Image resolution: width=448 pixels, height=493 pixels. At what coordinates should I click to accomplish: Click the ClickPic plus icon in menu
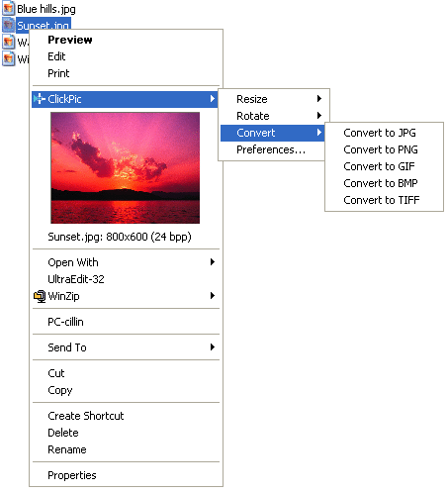(40, 99)
